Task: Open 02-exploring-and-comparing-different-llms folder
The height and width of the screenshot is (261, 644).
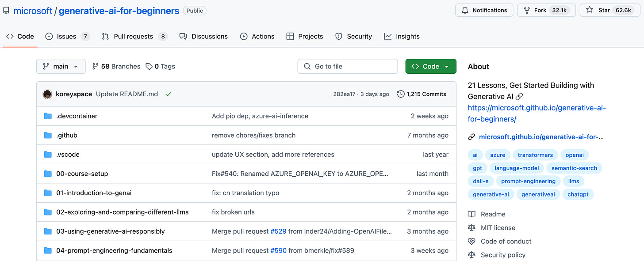Action: (123, 212)
